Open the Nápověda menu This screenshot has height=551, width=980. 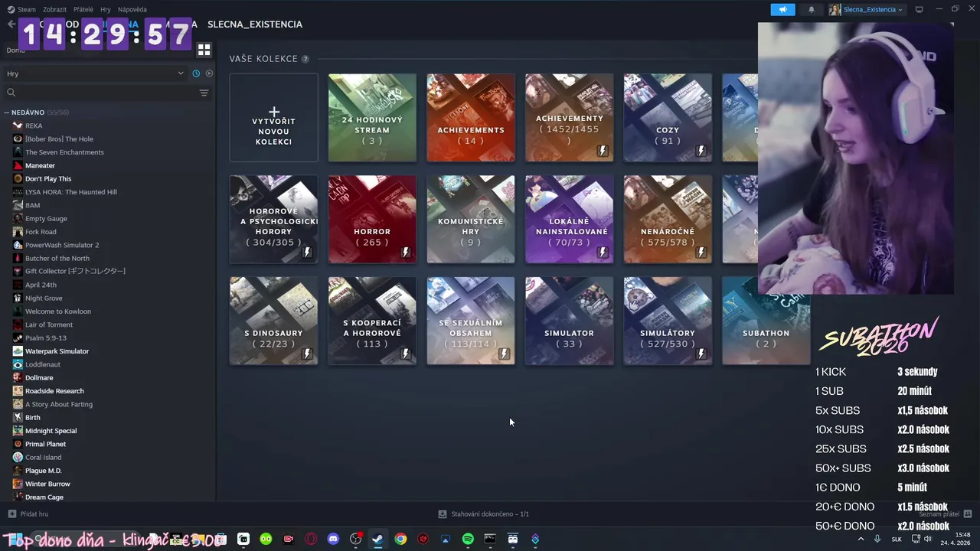click(x=132, y=9)
